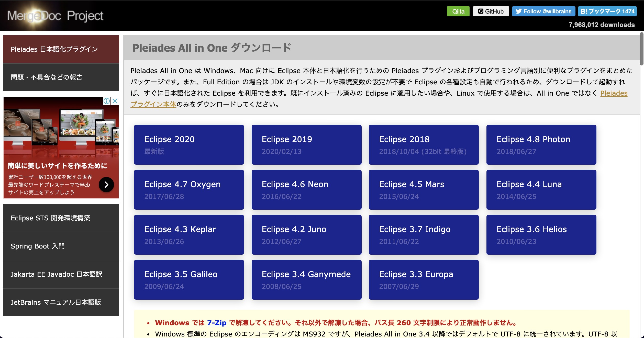Screen dimensions: 644x338
Task: Select Eclipse 4.4 Luna tile
Action: (541, 190)
